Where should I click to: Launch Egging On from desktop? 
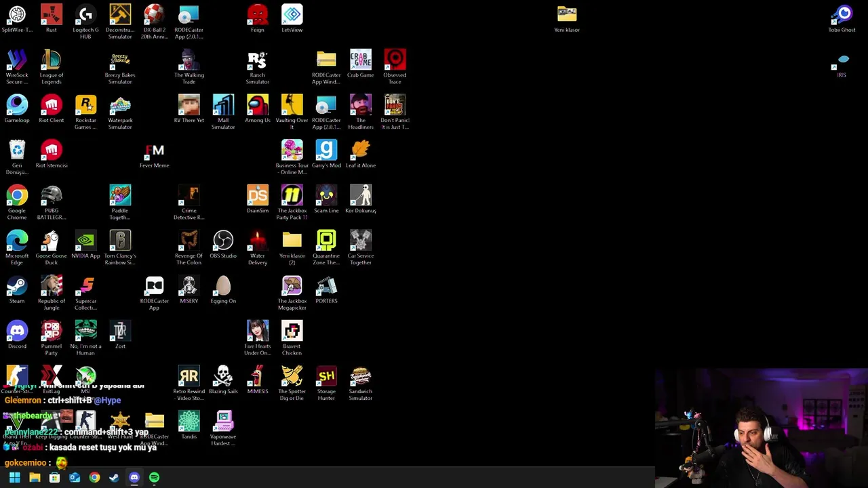pos(223,289)
